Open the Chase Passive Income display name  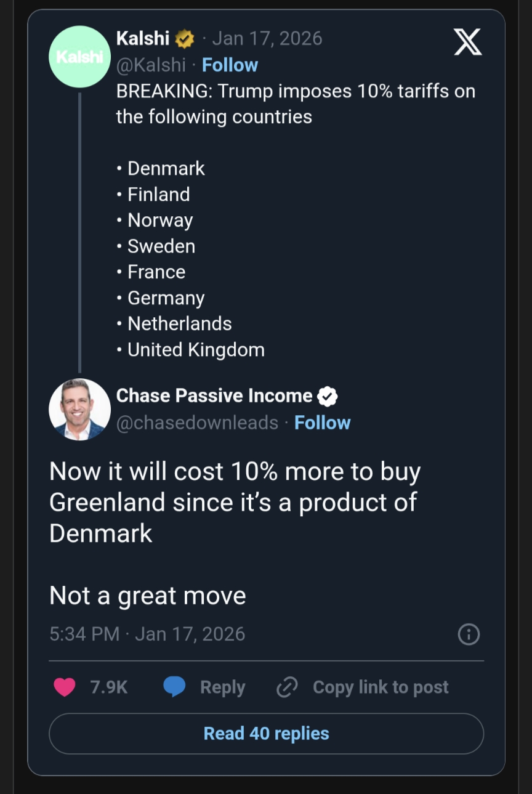[214, 395]
